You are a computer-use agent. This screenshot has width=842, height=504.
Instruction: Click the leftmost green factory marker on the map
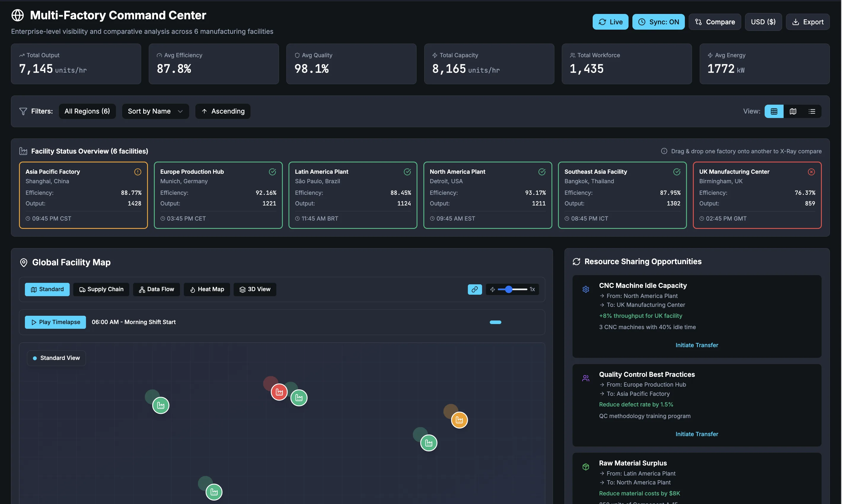pyautogui.click(x=161, y=405)
